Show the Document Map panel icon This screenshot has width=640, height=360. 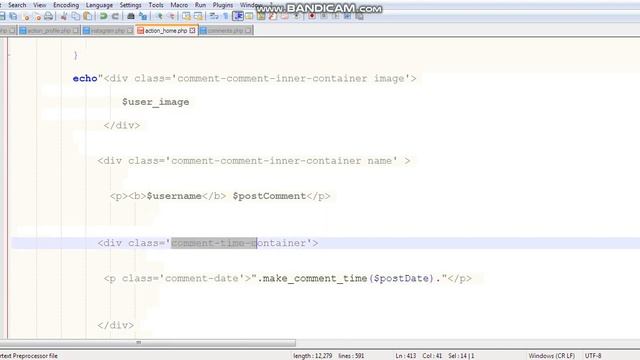point(261,16)
